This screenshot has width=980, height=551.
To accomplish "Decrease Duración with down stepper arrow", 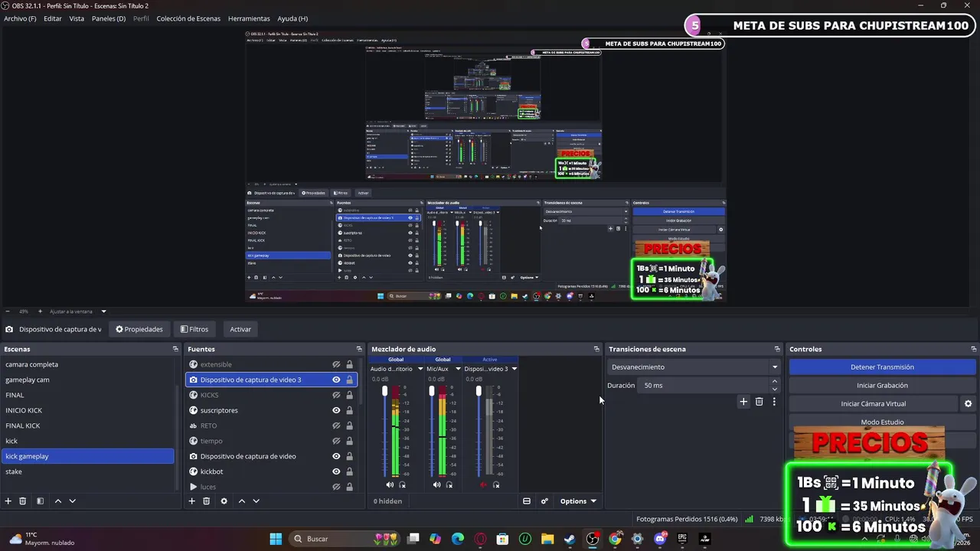I will [775, 389].
